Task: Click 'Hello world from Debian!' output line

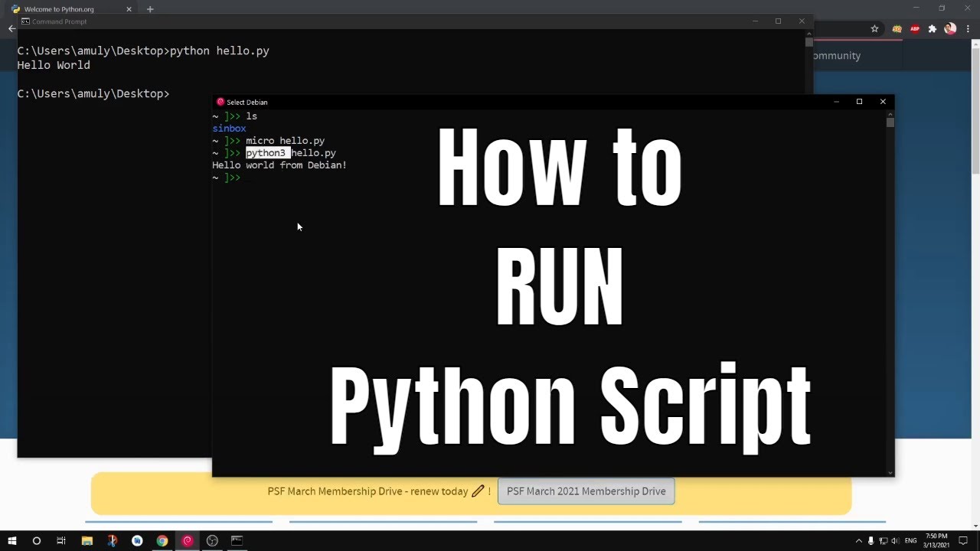Action: point(279,165)
